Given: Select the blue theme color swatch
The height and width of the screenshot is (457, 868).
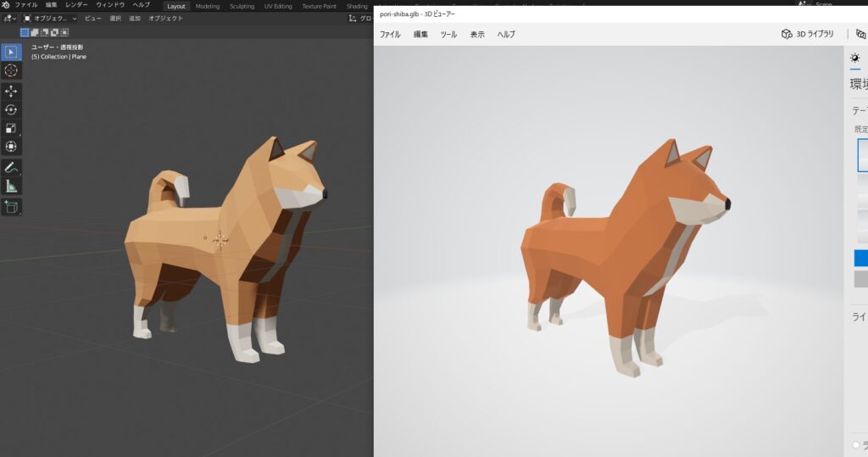Looking at the screenshot, I should coord(860,259).
